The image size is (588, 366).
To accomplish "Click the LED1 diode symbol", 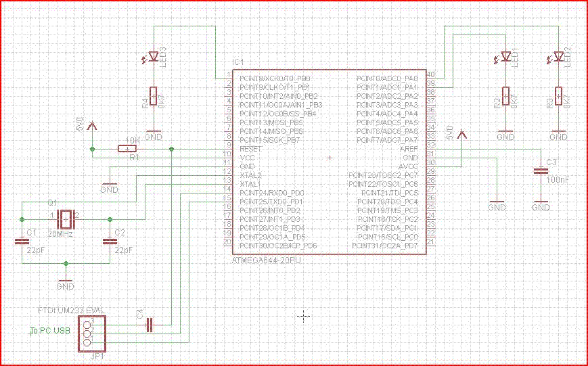I will [506, 57].
